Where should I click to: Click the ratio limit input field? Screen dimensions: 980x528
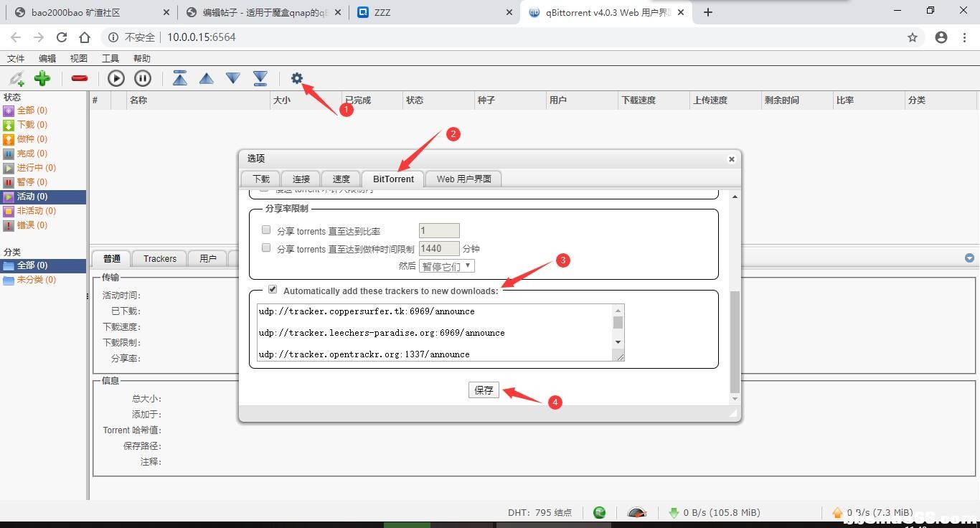click(439, 231)
